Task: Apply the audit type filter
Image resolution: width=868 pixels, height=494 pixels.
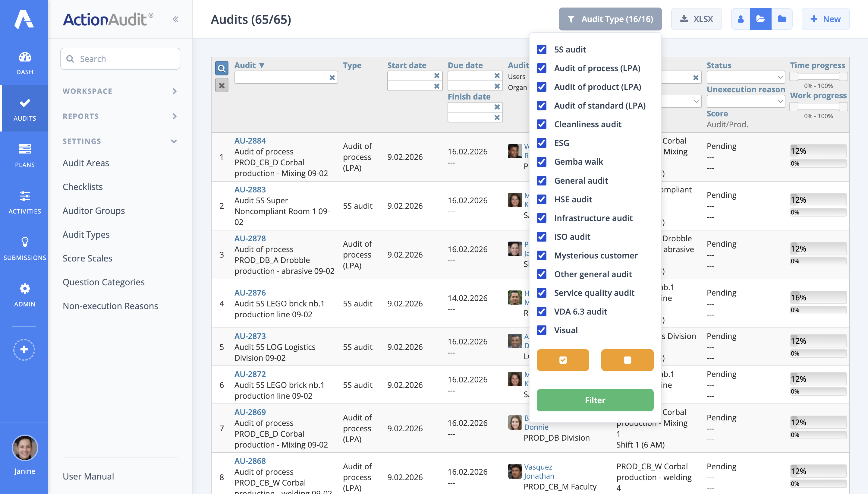Action: (594, 400)
